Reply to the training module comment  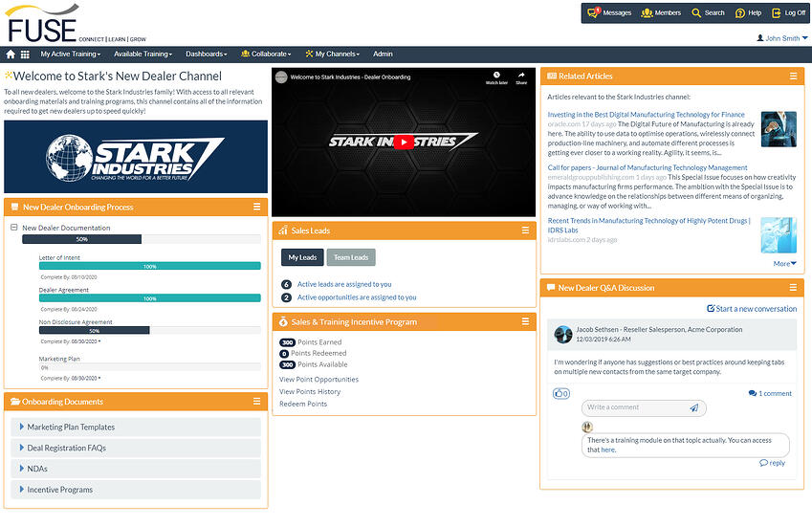772,463
